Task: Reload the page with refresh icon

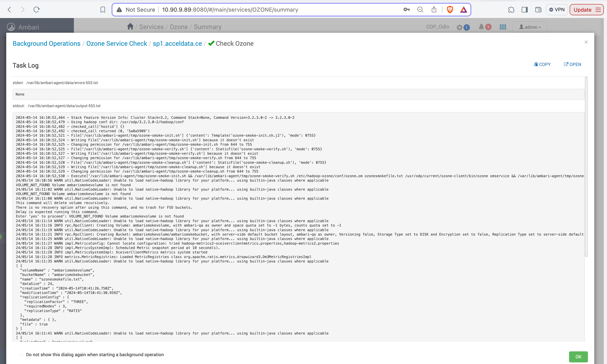Action: click(36, 10)
